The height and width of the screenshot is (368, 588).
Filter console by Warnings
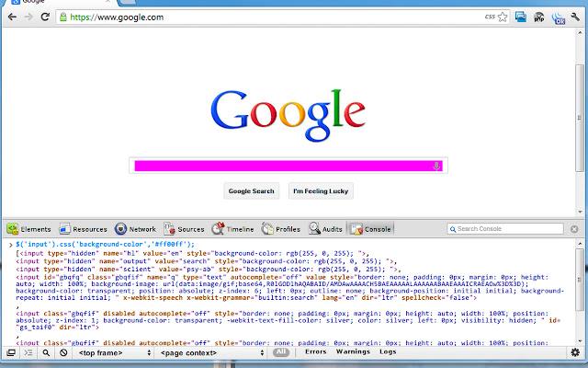point(353,351)
